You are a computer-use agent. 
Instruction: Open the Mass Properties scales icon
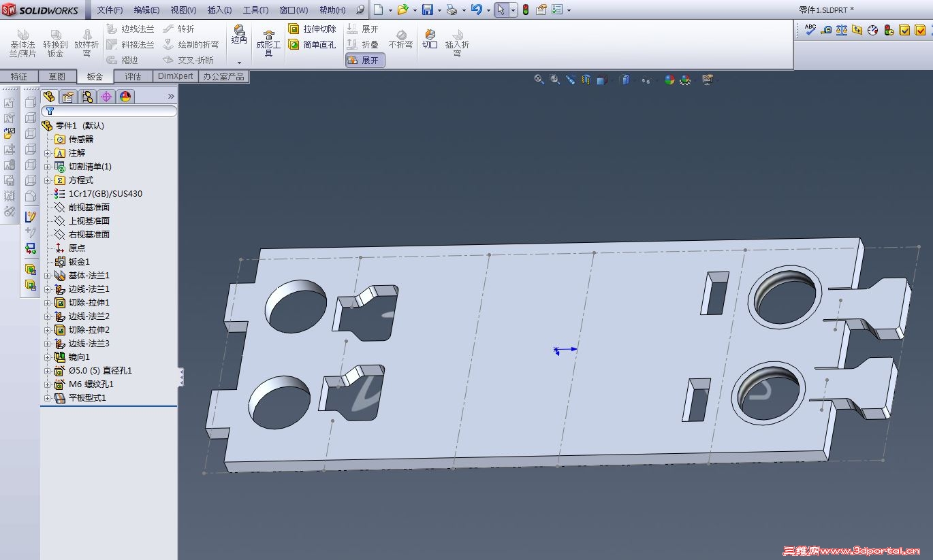coord(842,29)
